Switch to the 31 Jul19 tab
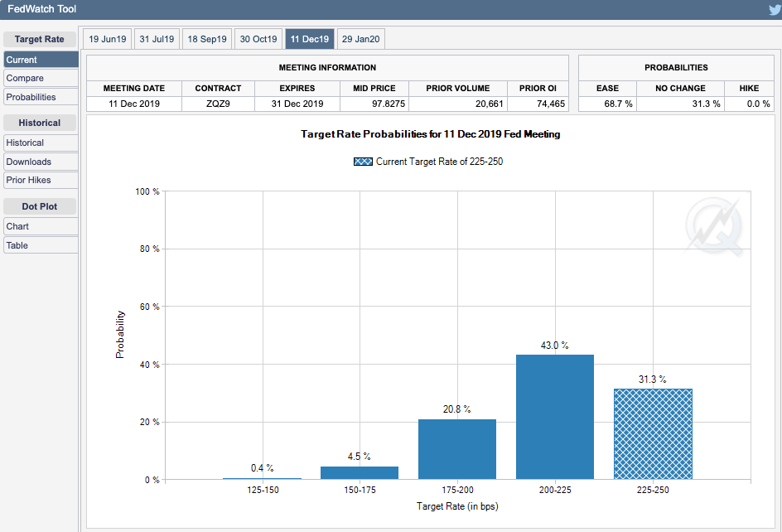This screenshot has height=532, width=782. coord(157,39)
